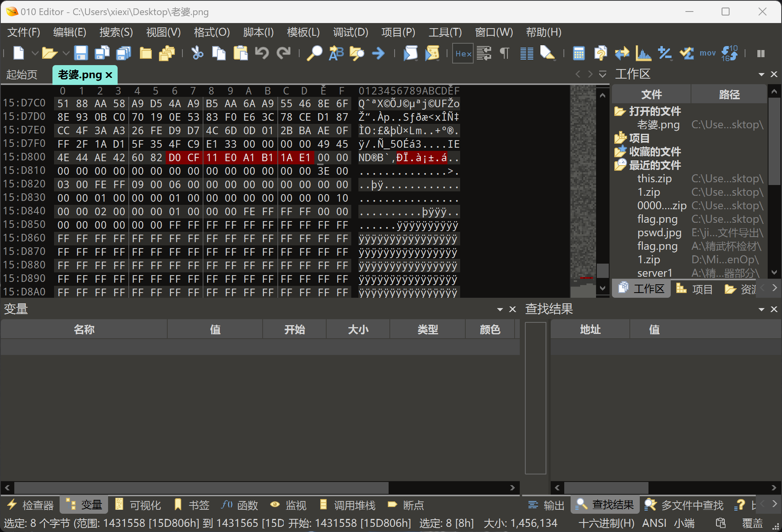The height and width of the screenshot is (532, 782).
Task: Open Find with the magnifier icon
Action: pos(314,53)
